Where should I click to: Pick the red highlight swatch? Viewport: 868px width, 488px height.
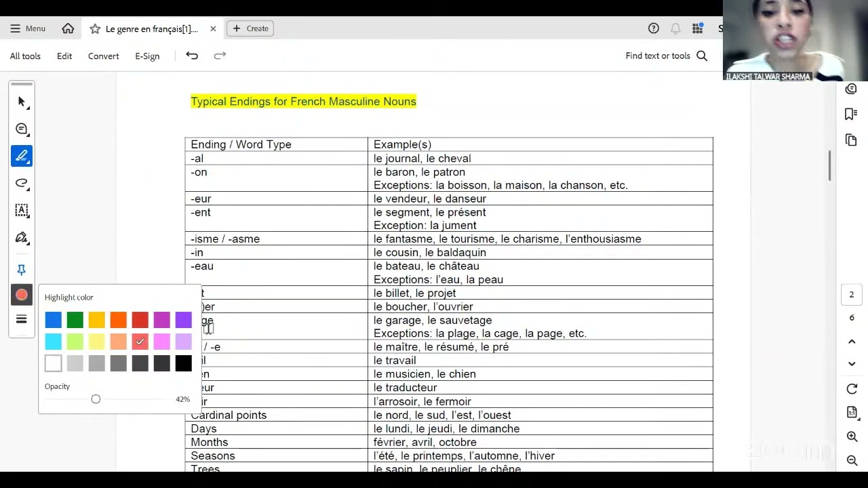[x=140, y=320]
